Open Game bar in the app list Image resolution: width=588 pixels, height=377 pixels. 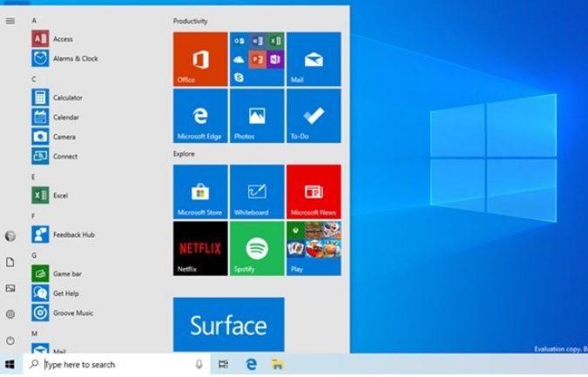point(57,274)
